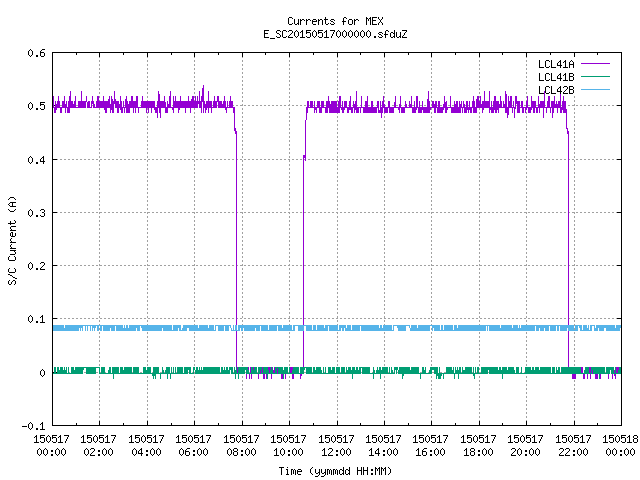Click the y-axis tick value 0.1
The image size is (640, 480).
pos(37,319)
